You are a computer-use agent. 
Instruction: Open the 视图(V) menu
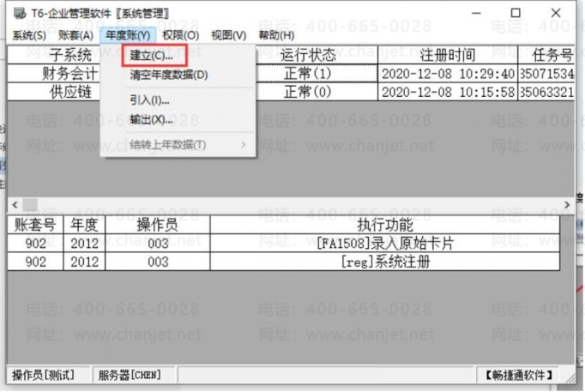[x=229, y=35]
